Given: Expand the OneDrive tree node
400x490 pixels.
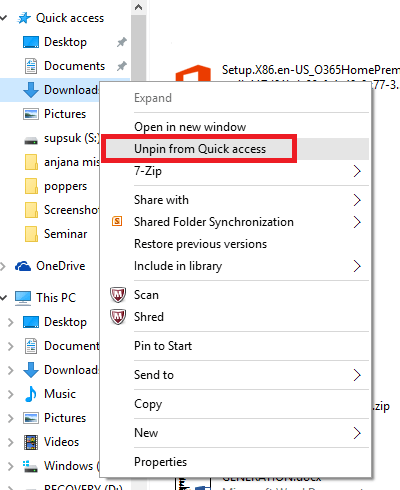Looking at the screenshot, I should click(3, 266).
